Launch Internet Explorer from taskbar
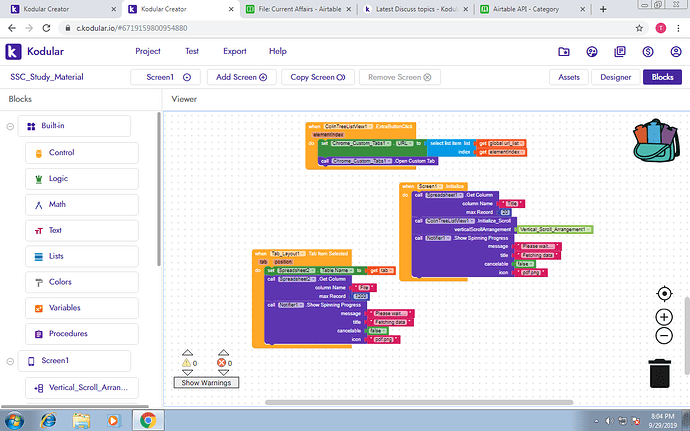The width and height of the screenshot is (690, 431). coord(48,420)
